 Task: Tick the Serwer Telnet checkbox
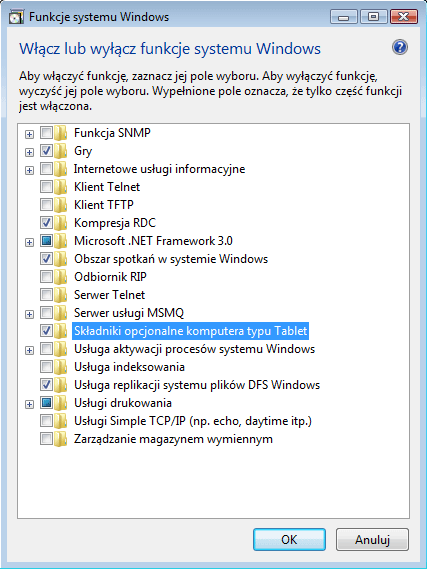(x=46, y=295)
